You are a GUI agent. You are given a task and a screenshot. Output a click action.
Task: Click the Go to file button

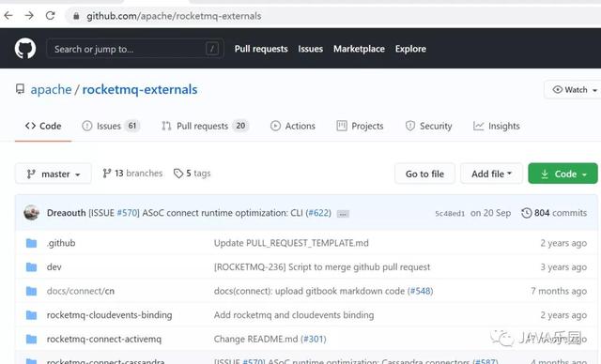pyautogui.click(x=424, y=174)
